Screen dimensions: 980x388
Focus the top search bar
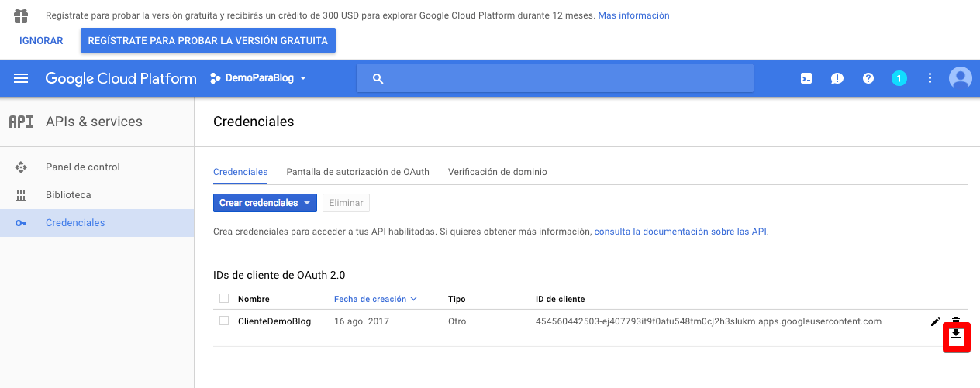click(x=554, y=78)
